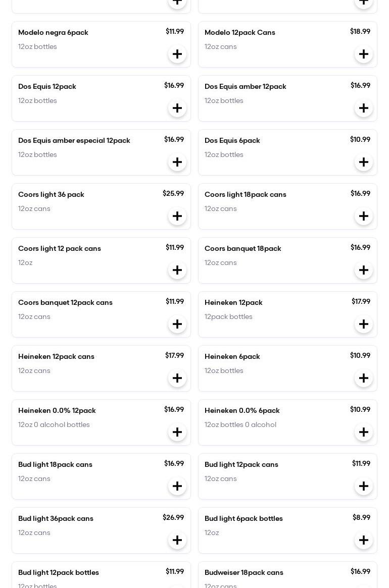The image size is (389, 588).
Task: Add Coors light 18pack cans
Action: click(364, 217)
